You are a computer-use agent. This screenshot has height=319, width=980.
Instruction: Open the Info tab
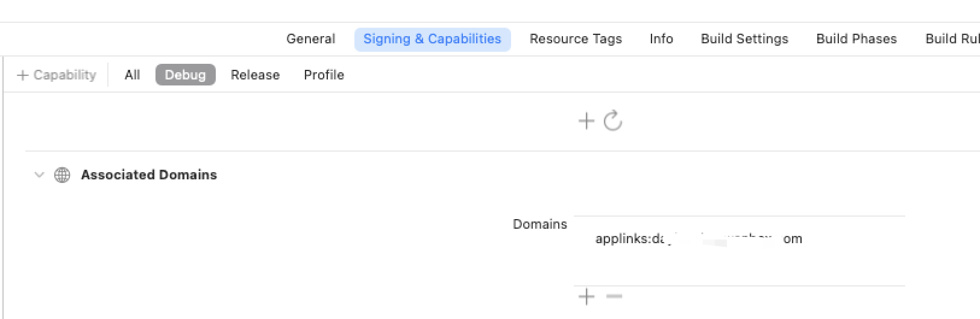pos(661,39)
